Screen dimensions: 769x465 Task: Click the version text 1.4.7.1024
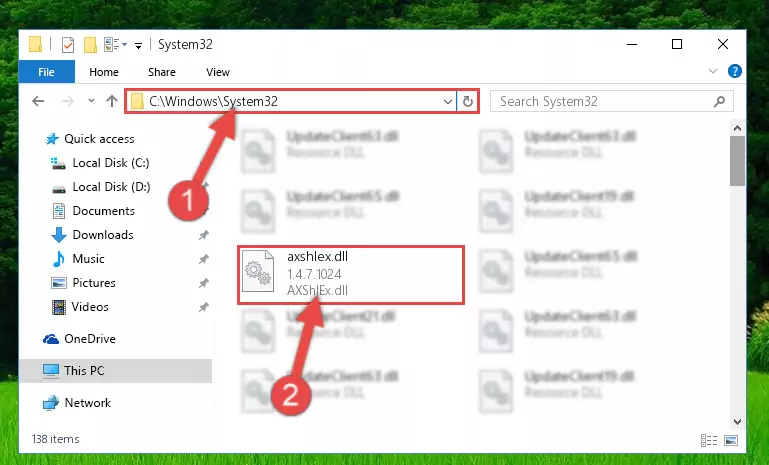(314, 274)
